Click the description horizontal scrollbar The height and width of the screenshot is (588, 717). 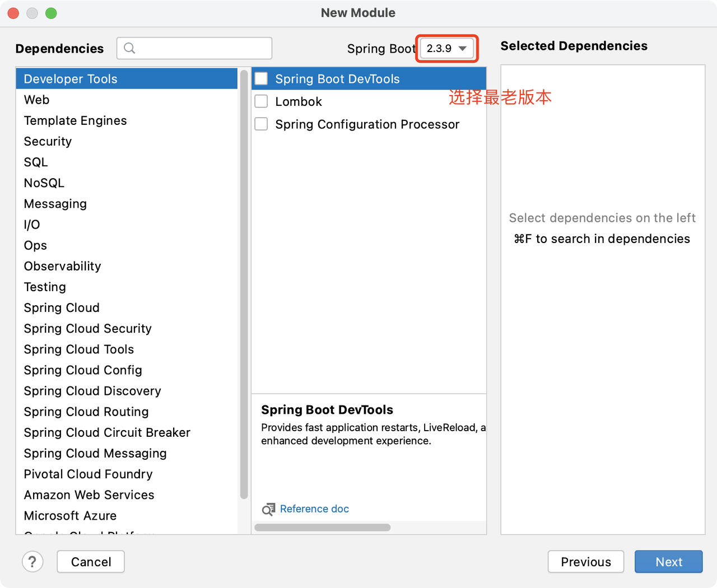click(323, 528)
